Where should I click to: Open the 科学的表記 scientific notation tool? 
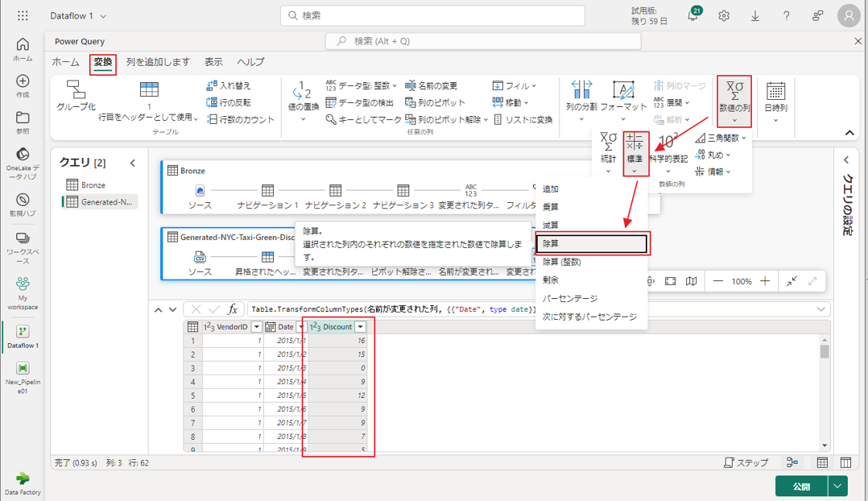tap(668, 149)
